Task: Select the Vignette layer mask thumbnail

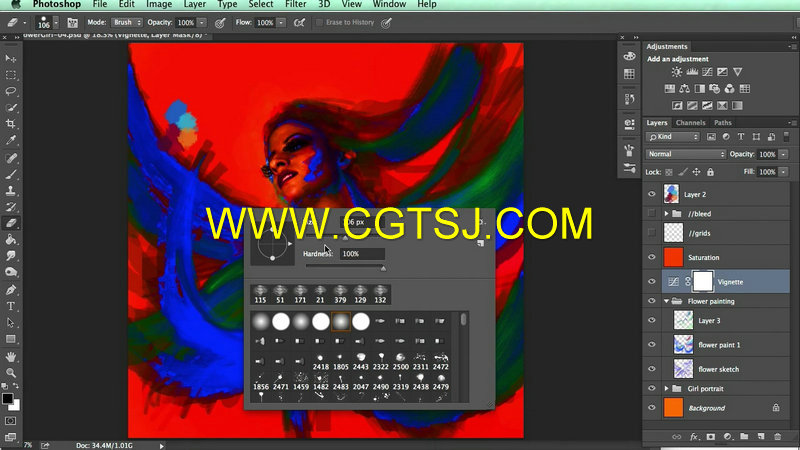Action: (x=703, y=282)
